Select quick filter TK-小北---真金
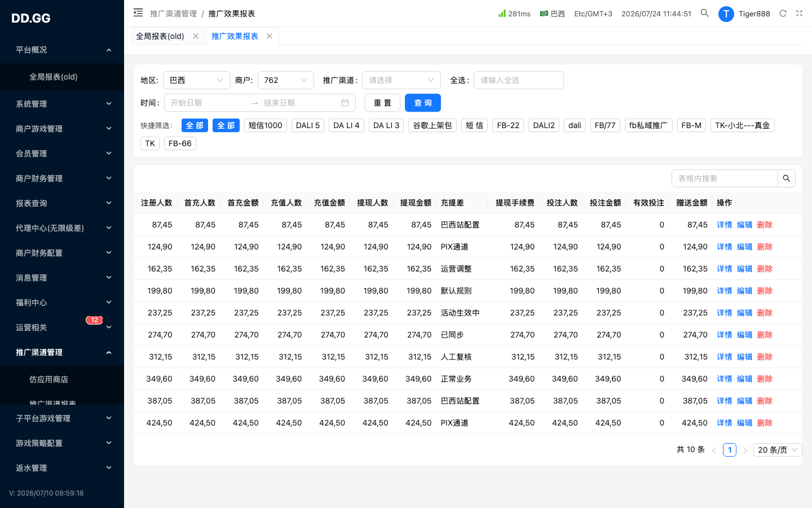The image size is (812, 508). (743, 125)
